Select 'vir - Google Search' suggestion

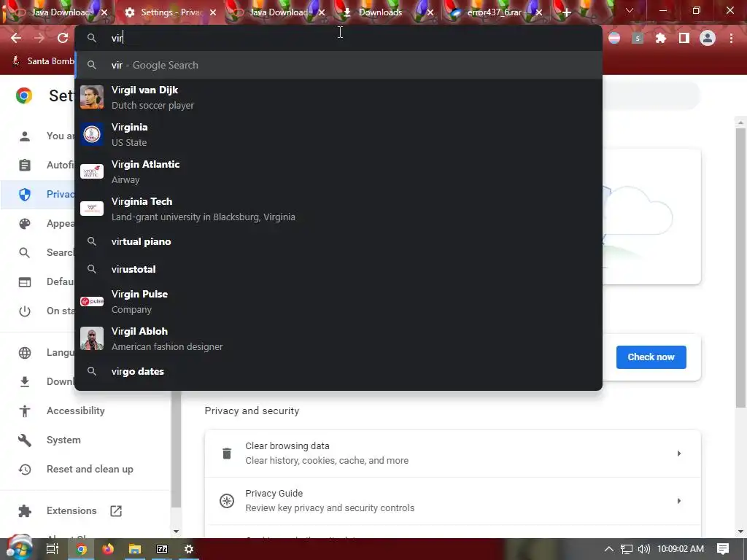coord(338,65)
